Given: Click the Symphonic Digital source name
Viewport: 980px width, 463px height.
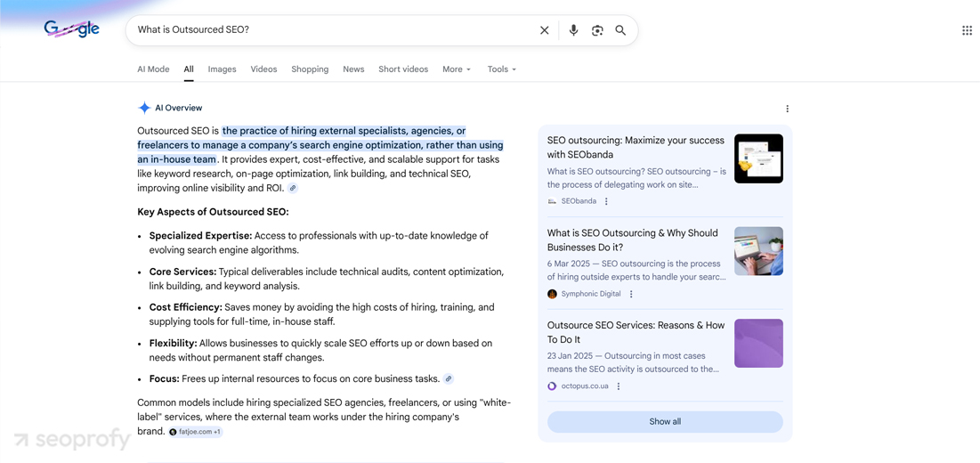Looking at the screenshot, I should point(591,294).
